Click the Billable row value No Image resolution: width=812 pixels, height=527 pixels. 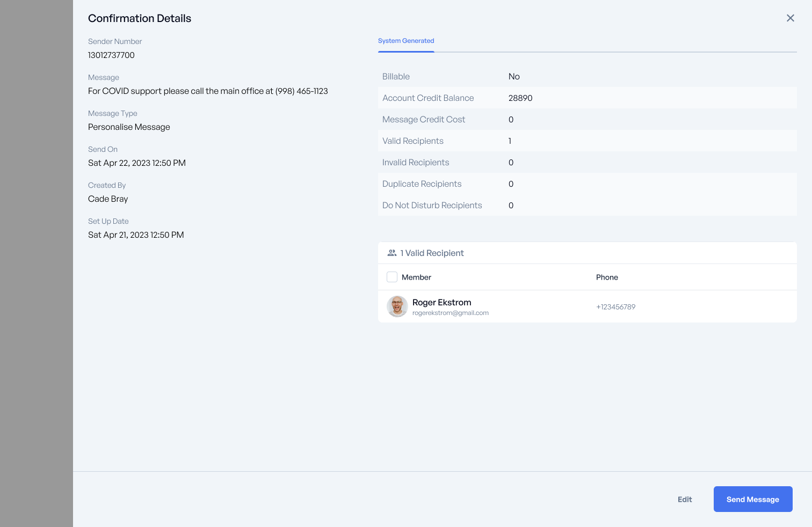[514, 76]
